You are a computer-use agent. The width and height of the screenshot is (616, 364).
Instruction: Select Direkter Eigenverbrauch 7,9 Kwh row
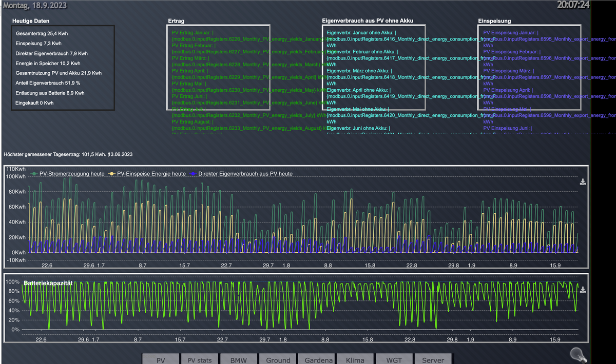coord(52,53)
